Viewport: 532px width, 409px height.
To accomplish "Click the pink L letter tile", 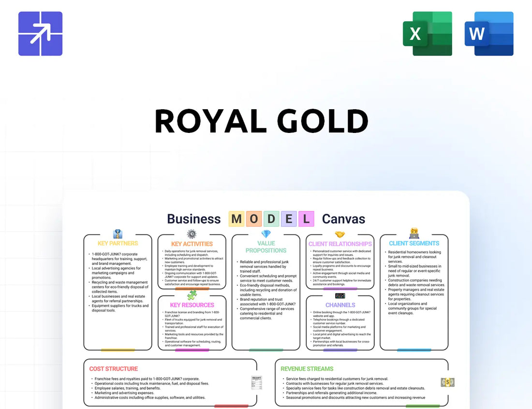I will point(306,219).
